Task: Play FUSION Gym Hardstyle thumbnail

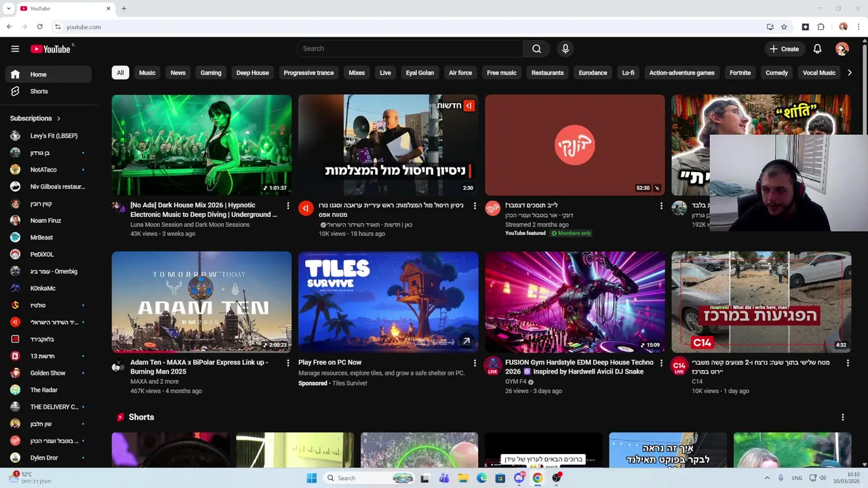Action: coord(575,302)
